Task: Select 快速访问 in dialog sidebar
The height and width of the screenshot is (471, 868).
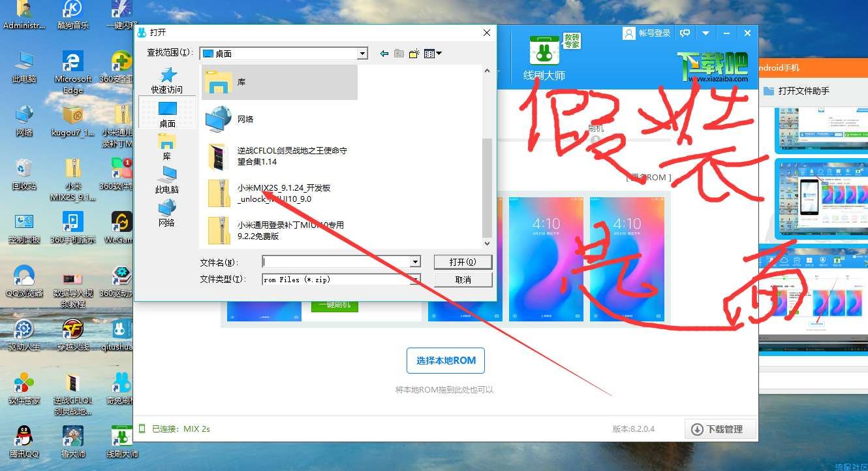Action: tap(167, 80)
